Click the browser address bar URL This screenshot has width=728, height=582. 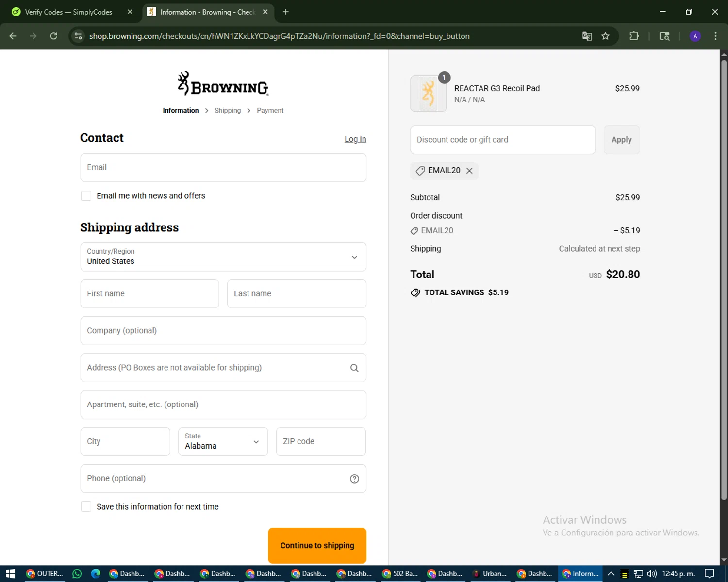pos(280,36)
